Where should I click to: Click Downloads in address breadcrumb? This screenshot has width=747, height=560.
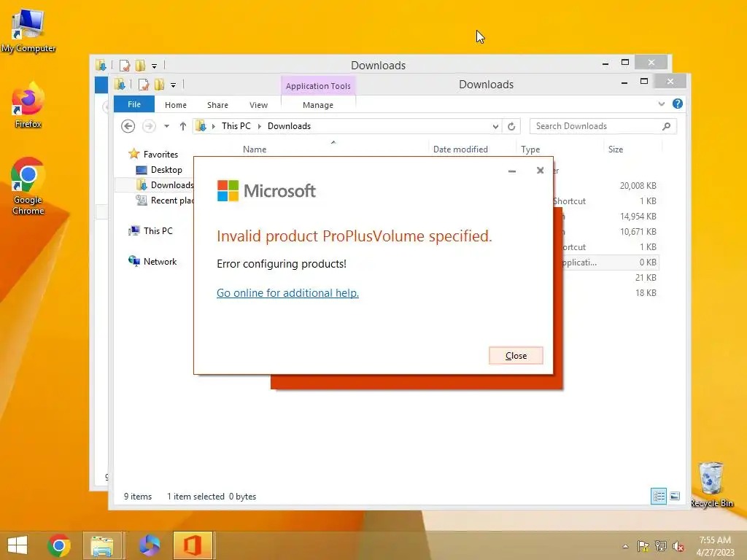point(289,126)
